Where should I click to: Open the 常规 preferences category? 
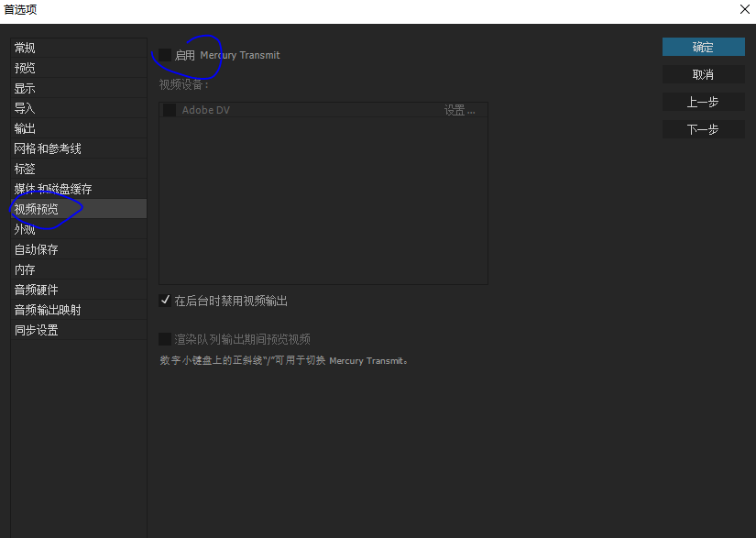point(79,48)
